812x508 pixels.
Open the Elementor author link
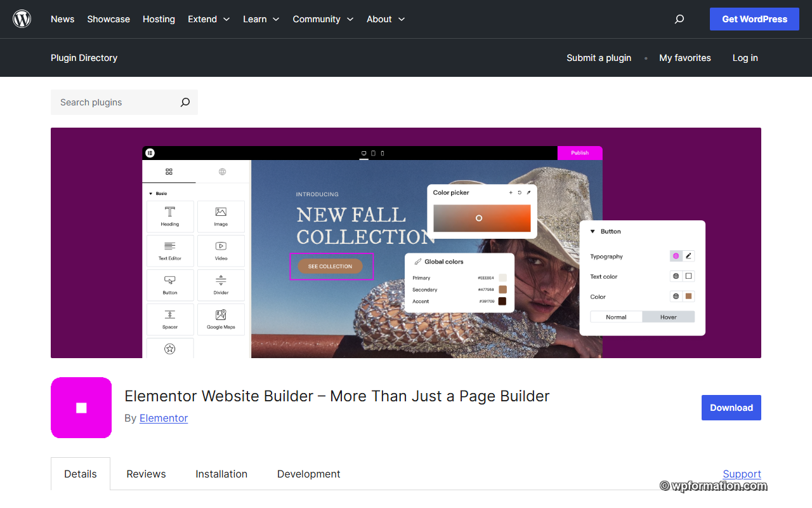tap(164, 418)
